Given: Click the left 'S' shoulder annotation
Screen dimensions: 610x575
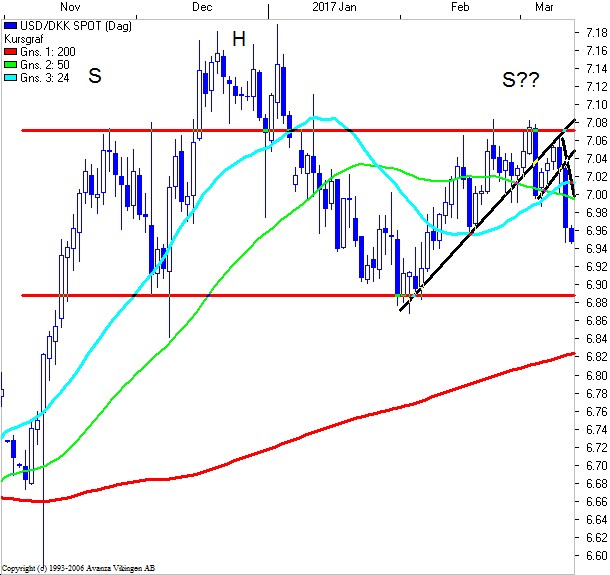Looking at the screenshot, I should pos(95,75).
